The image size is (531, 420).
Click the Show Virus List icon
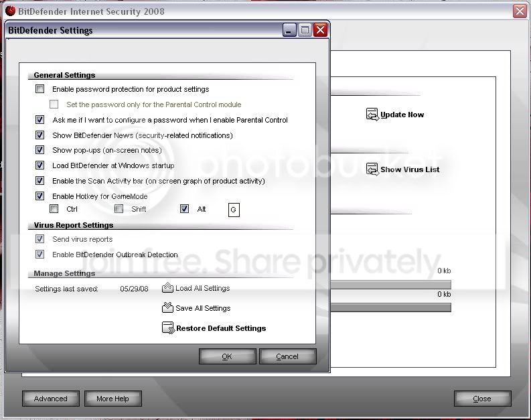point(372,169)
